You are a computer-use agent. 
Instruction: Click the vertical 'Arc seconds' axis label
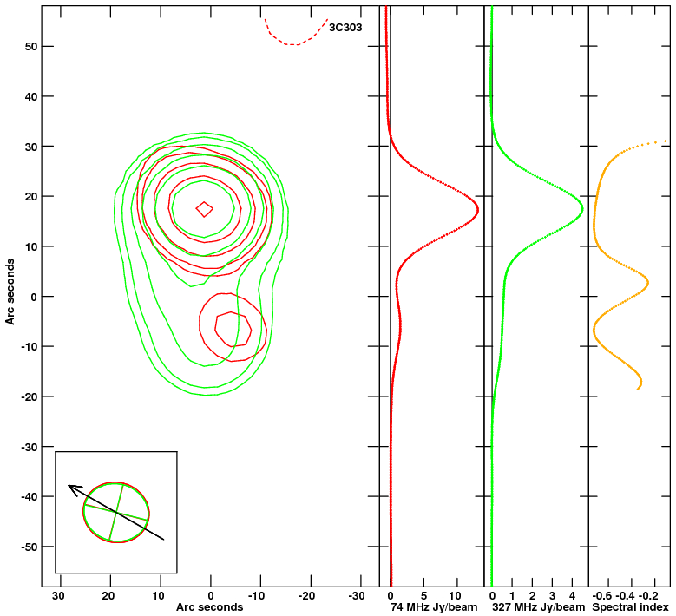[x=10, y=292]
